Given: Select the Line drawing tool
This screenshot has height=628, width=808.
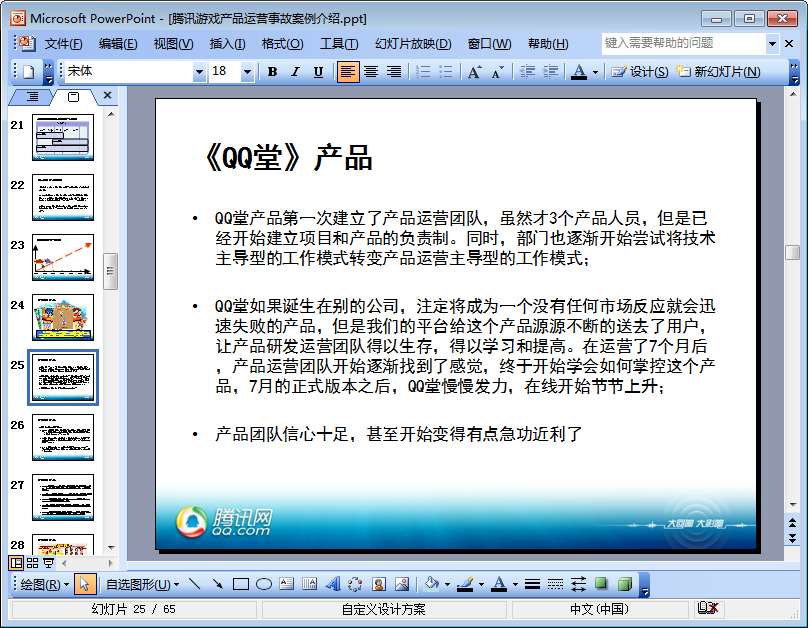Looking at the screenshot, I should tap(194, 584).
